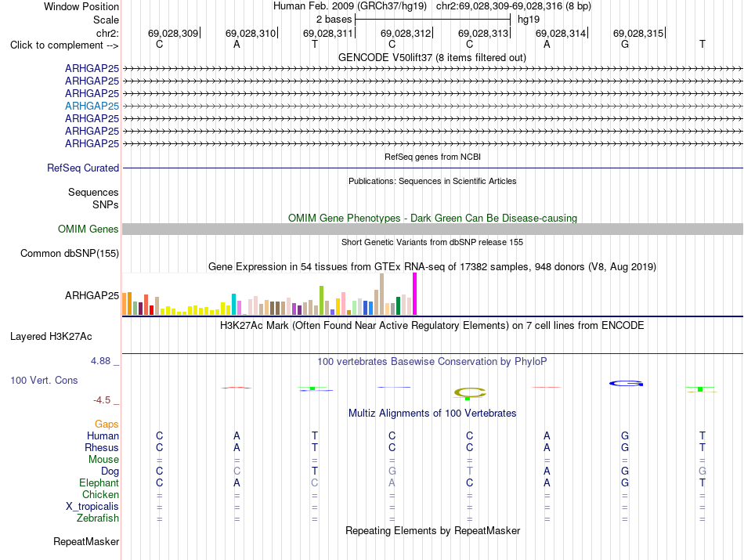Click the '2 bases' scale bar
Viewport: 744px width, 560px height.
[432, 20]
